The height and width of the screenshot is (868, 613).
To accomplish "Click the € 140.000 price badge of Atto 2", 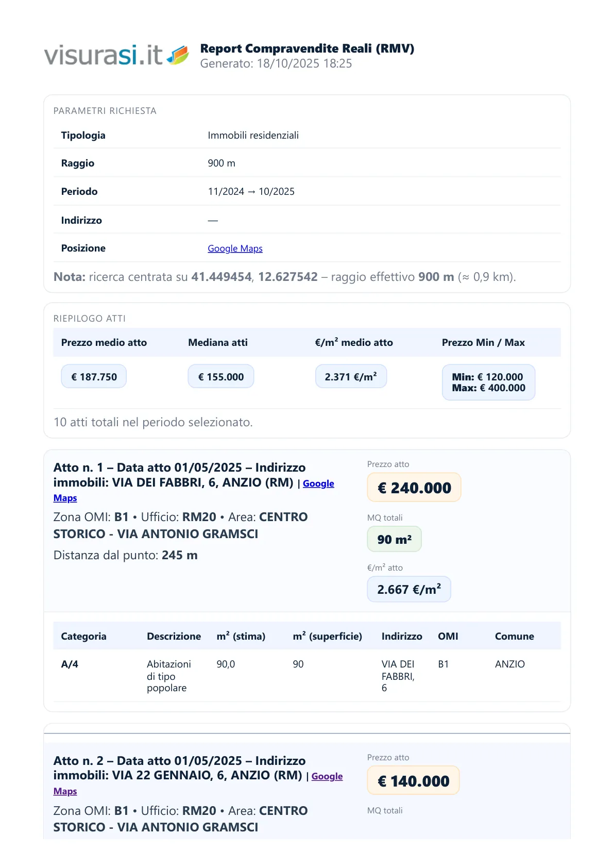I will coord(413,781).
